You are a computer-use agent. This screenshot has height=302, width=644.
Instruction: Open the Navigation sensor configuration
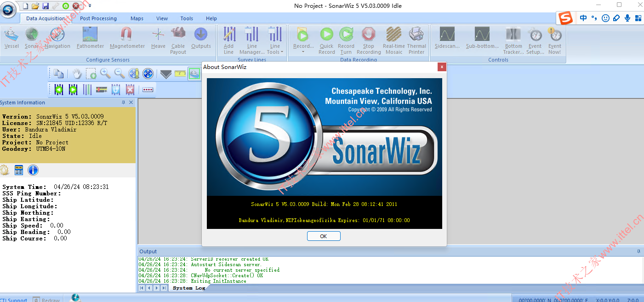[x=57, y=38]
